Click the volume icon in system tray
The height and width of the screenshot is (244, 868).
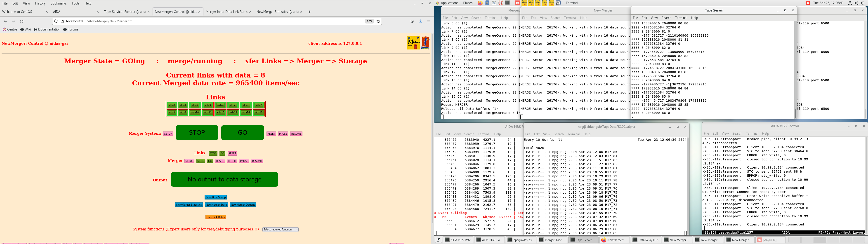[856, 3]
